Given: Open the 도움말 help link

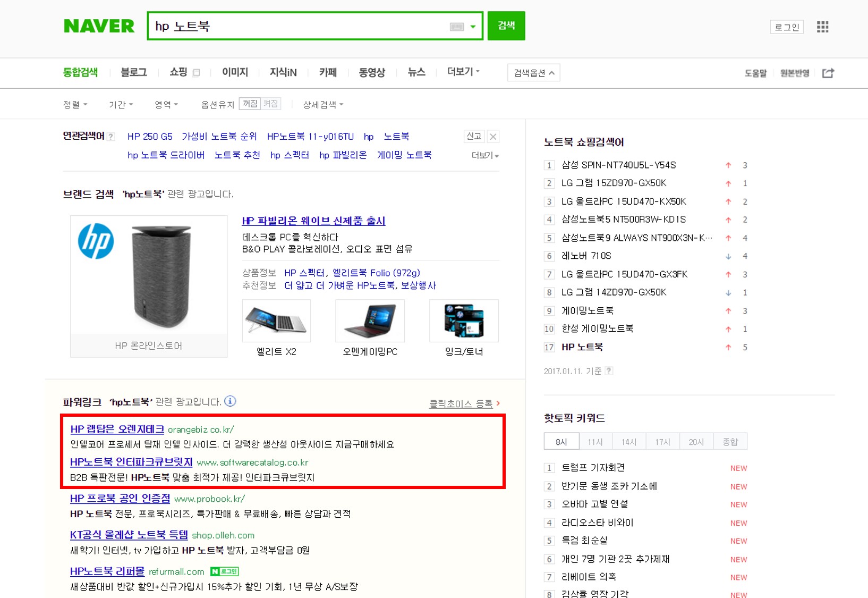Looking at the screenshot, I should tap(755, 73).
